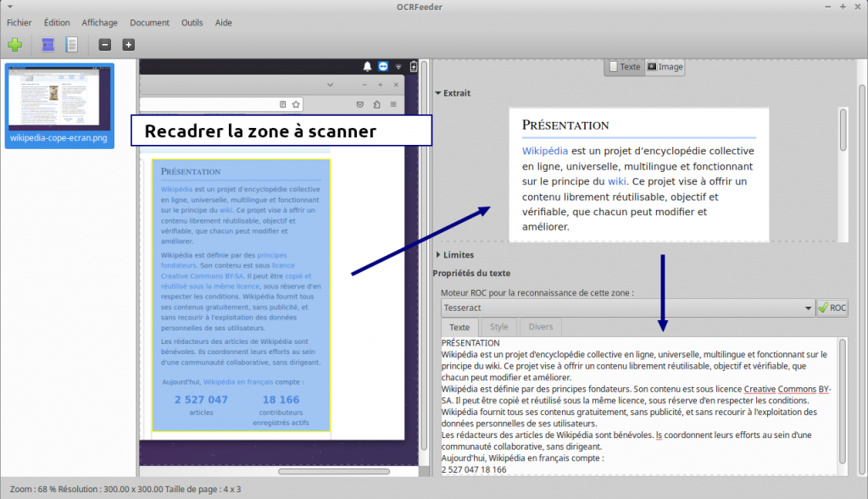This screenshot has width=868, height=499.
Task: Switch to the Style tab
Action: tap(499, 327)
